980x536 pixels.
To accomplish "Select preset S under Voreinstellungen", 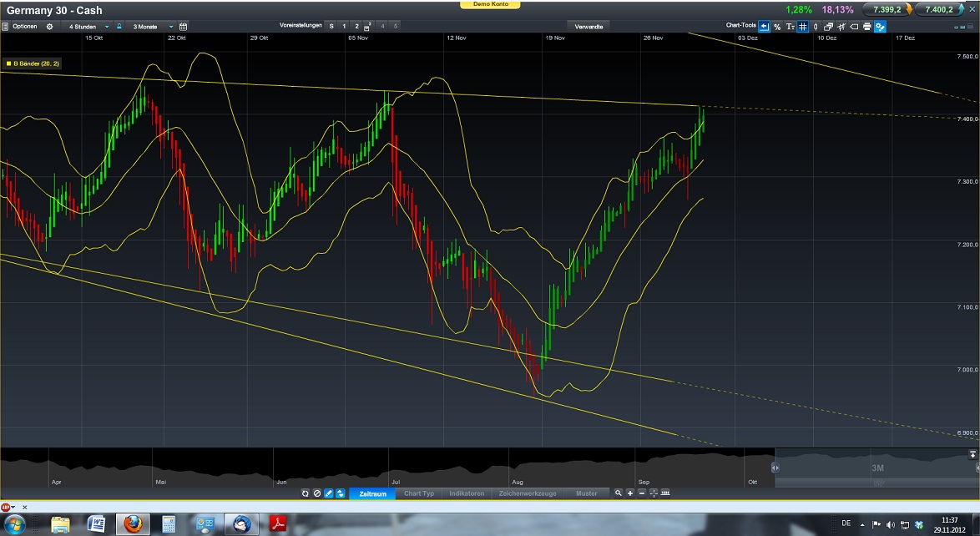I will coord(331,26).
